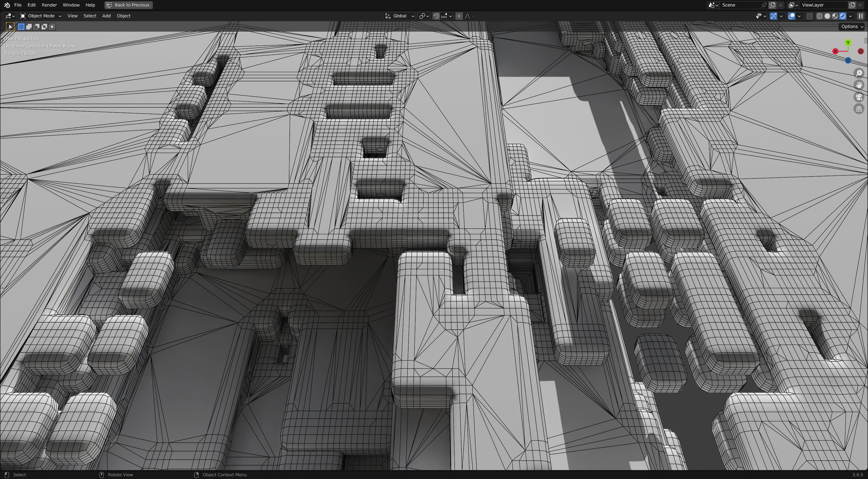Switch to Material Preview shading

(x=835, y=16)
